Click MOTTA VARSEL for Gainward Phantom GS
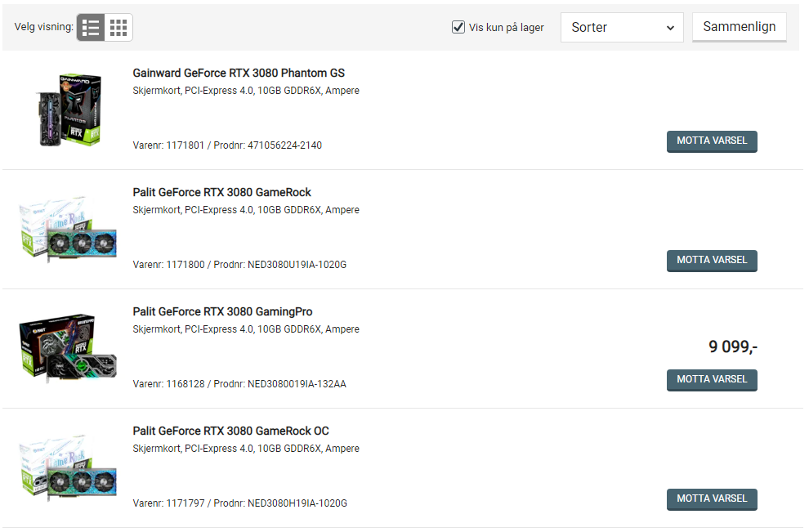This screenshot has height=532, width=809. click(712, 141)
